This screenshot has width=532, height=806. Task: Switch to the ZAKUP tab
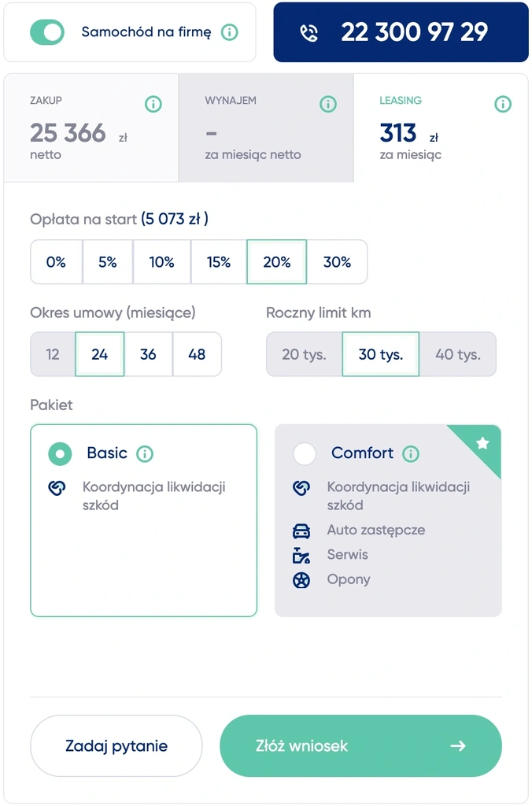click(91, 128)
